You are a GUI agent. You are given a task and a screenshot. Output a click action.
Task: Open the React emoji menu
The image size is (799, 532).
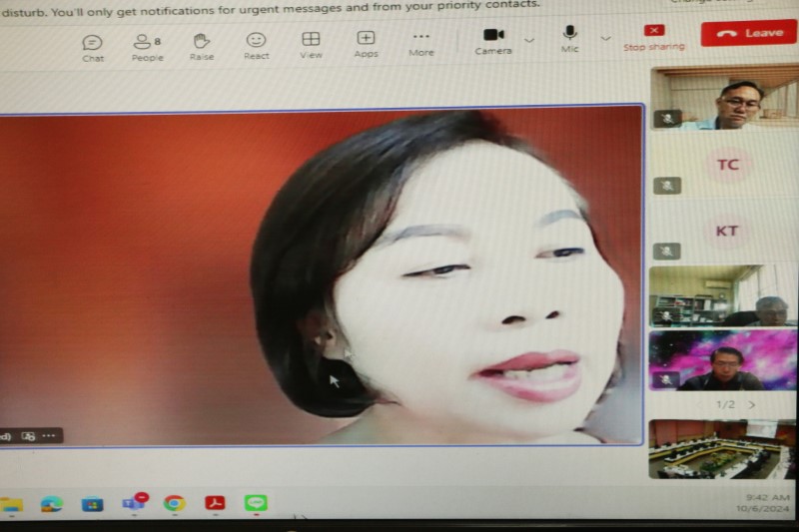click(x=256, y=44)
